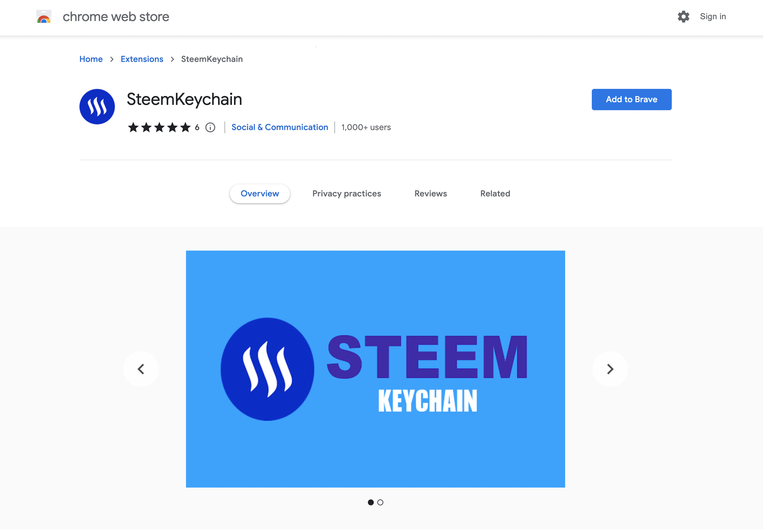Image resolution: width=763 pixels, height=532 pixels.
Task: Click the SteemKeychain extension logo icon
Action: (97, 107)
